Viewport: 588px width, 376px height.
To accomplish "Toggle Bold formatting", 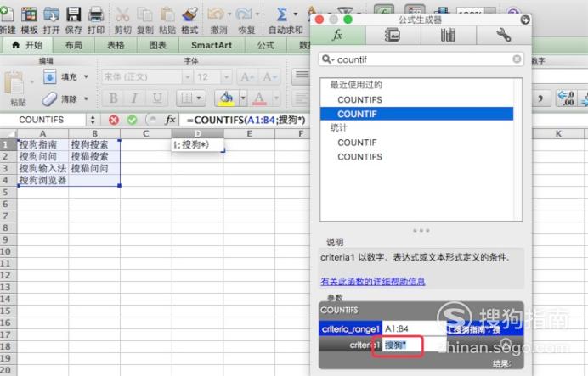I will click(x=113, y=98).
